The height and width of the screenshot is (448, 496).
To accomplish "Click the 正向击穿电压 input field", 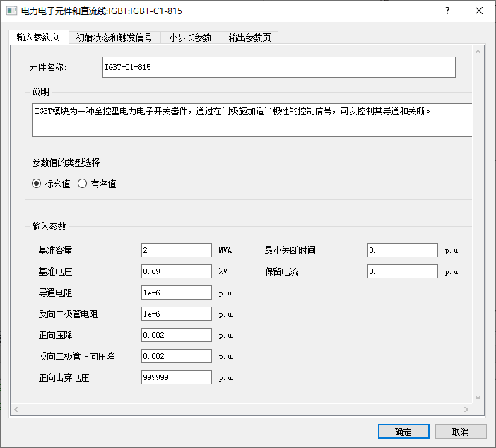I will pyautogui.click(x=177, y=377).
